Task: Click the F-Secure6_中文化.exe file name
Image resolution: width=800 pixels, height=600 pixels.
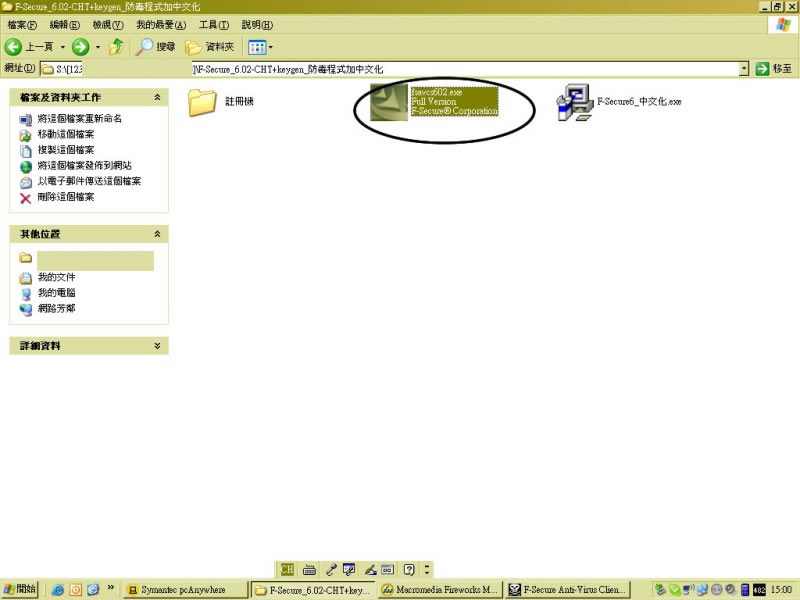Action: click(x=639, y=102)
